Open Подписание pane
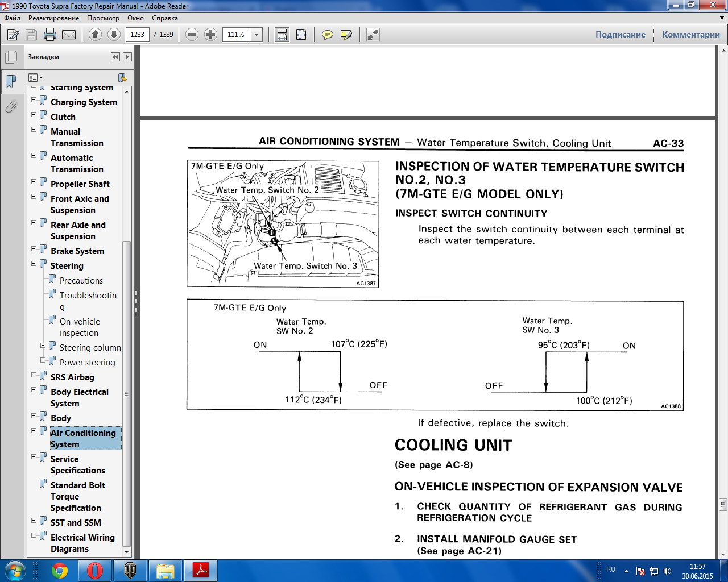 click(621, 35)
